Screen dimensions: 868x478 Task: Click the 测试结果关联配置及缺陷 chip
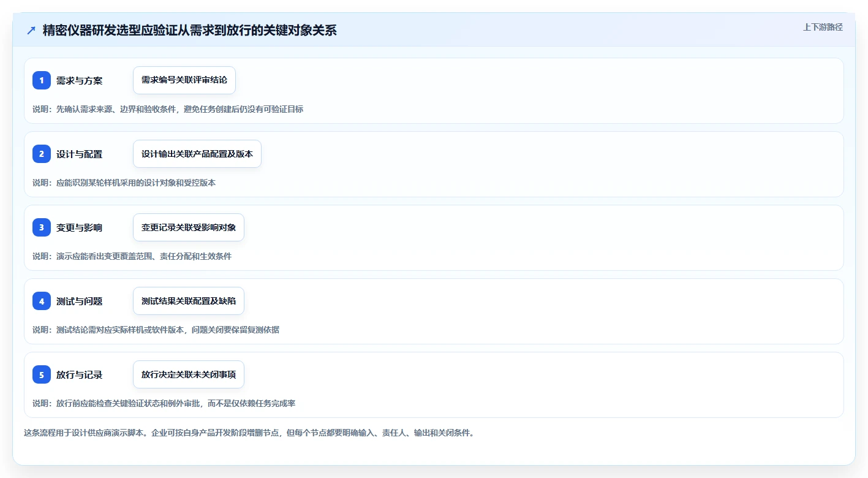tap(189, 301)
